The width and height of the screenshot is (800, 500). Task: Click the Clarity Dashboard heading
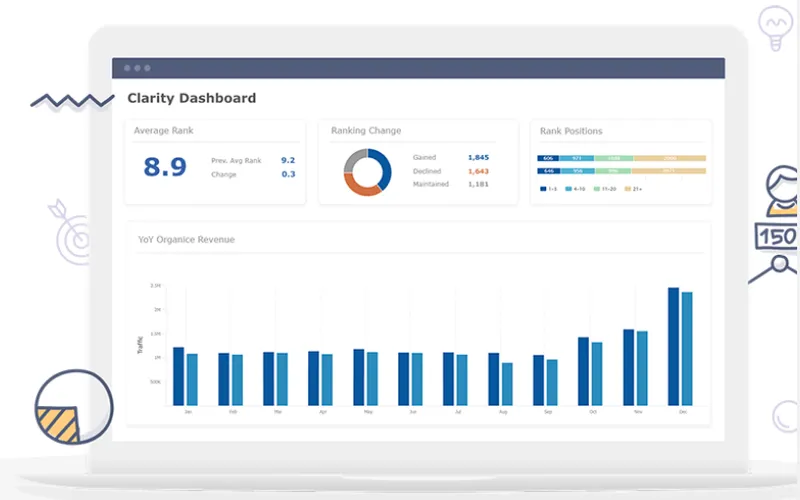pyautogui.click(x=191, y=98)
